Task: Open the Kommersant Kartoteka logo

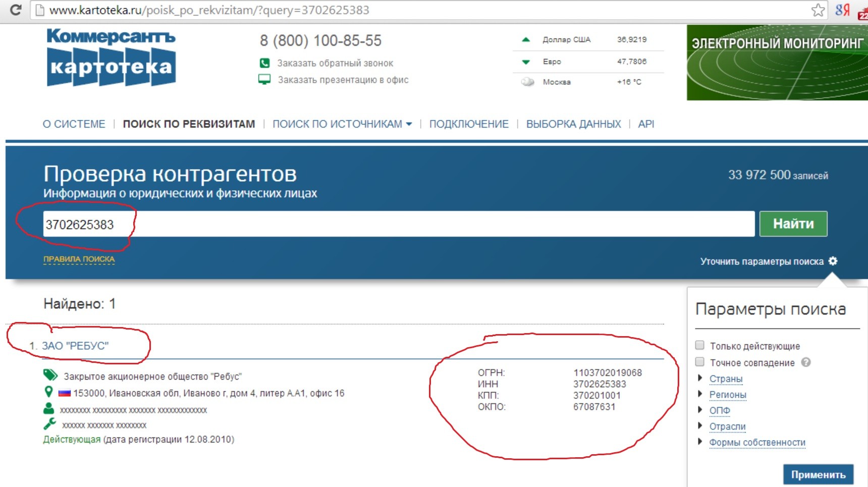Action: [111, 57]
